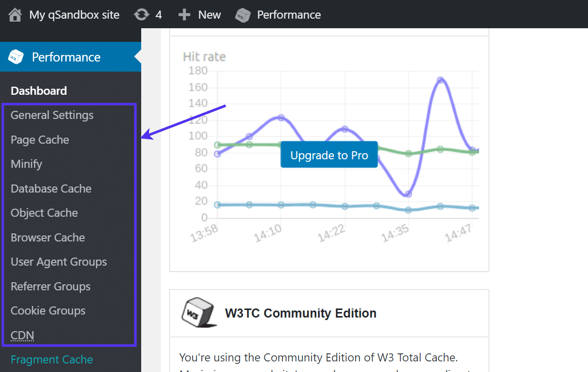Click the home icon next to My qSandbox site
This screenshot has width=588, height=372.
[14, 15]
